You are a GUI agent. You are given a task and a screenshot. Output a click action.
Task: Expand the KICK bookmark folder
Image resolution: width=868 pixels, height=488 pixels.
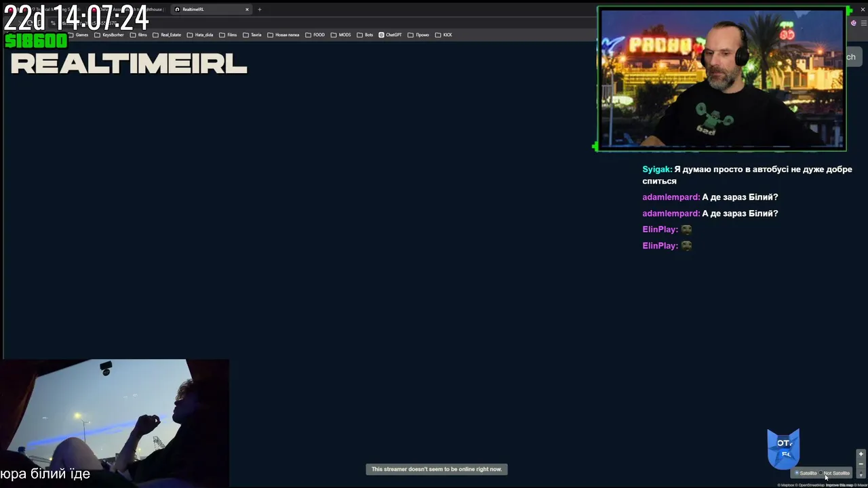tap(443, 35)
